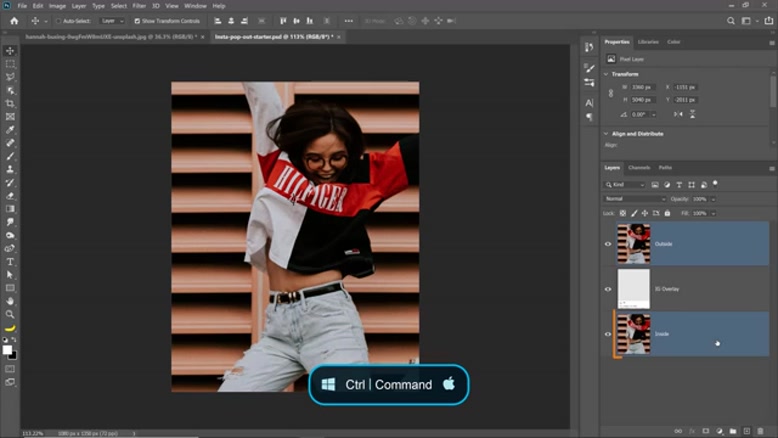Screen dimensions: 778x438
Task: Toggle lock position in the Layers panel
Action: pos(645,213)
